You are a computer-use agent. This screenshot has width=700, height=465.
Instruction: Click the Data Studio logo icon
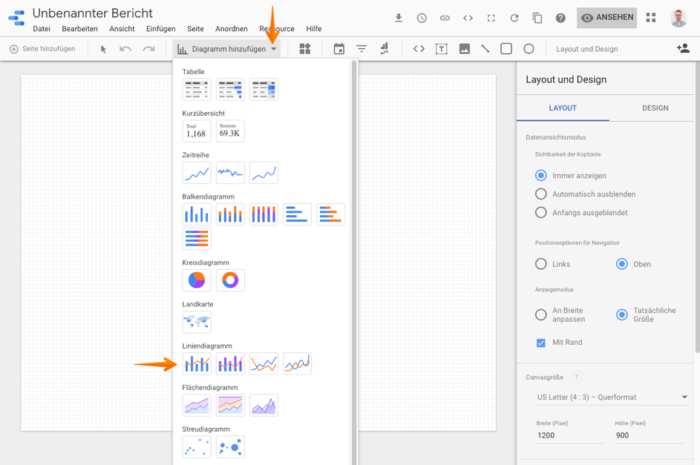[x=17, y=18]
